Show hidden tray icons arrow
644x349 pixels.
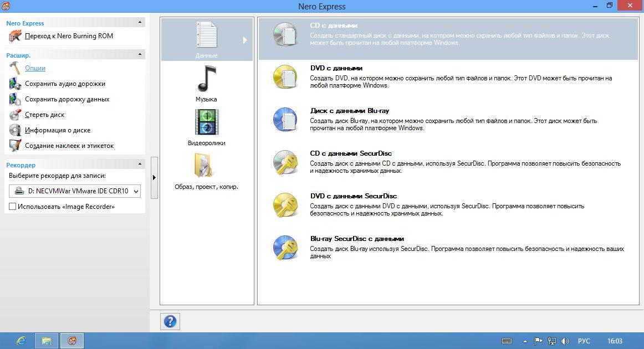click(525, 341)
